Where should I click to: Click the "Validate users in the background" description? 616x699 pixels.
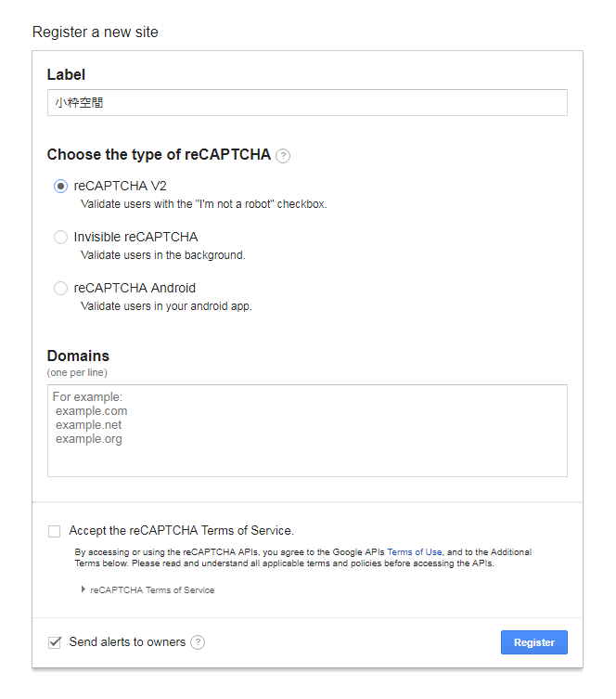(x=162, y=255)
